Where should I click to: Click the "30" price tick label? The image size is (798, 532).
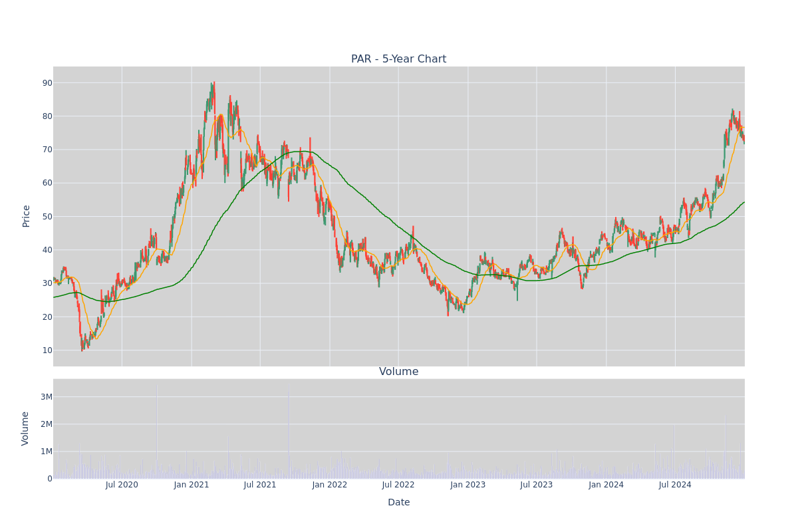(x=47, y=283)
